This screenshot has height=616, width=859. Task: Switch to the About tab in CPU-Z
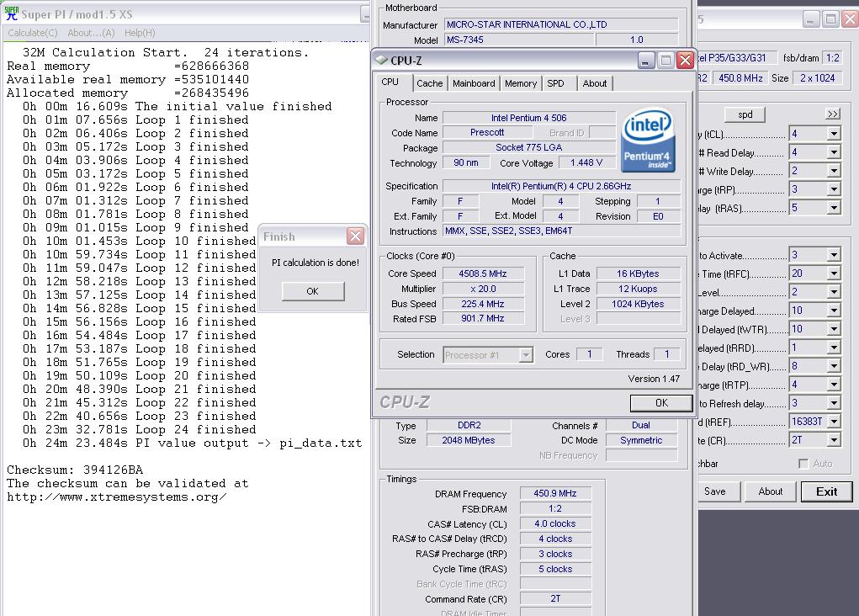click(594, 83)
